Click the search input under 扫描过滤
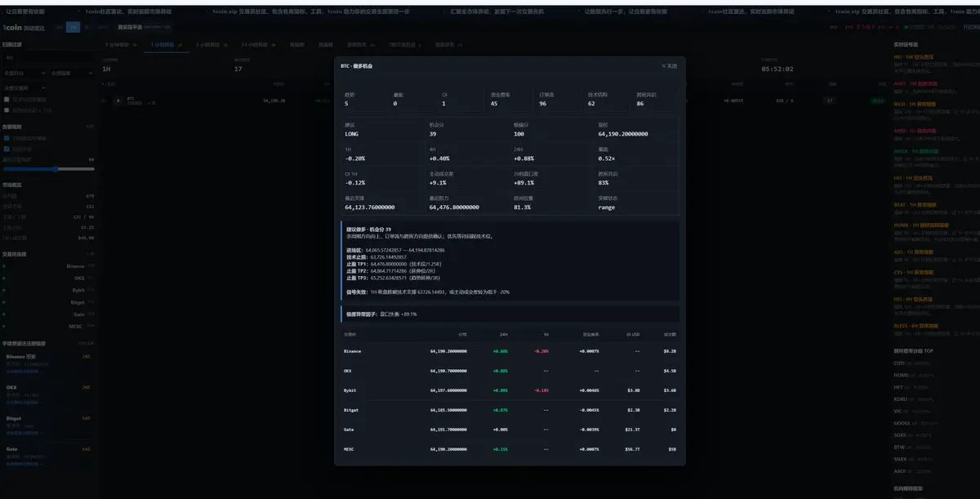This screenshot has width=980, height=499. tap(49, 58)
